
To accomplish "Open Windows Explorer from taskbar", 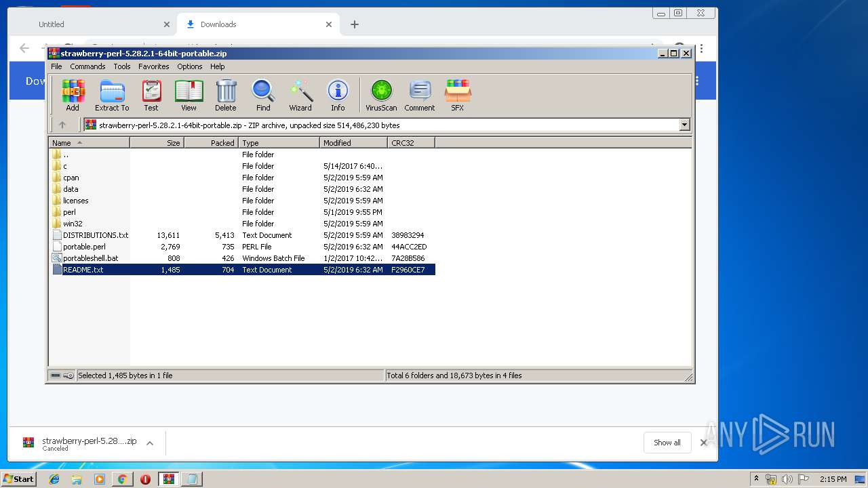I will tap(77, 479).
